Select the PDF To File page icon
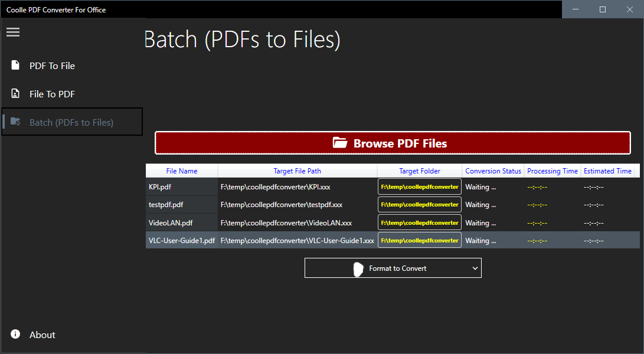 (x=14, y=65)
